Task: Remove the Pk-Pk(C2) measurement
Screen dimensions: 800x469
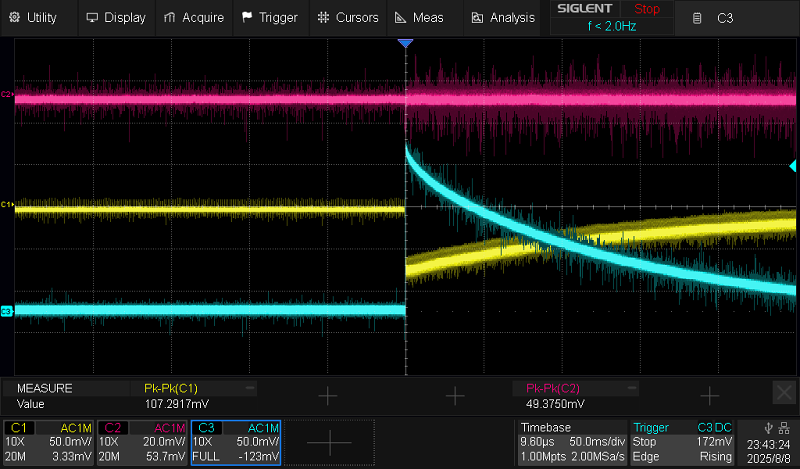Action: point(630,387)
